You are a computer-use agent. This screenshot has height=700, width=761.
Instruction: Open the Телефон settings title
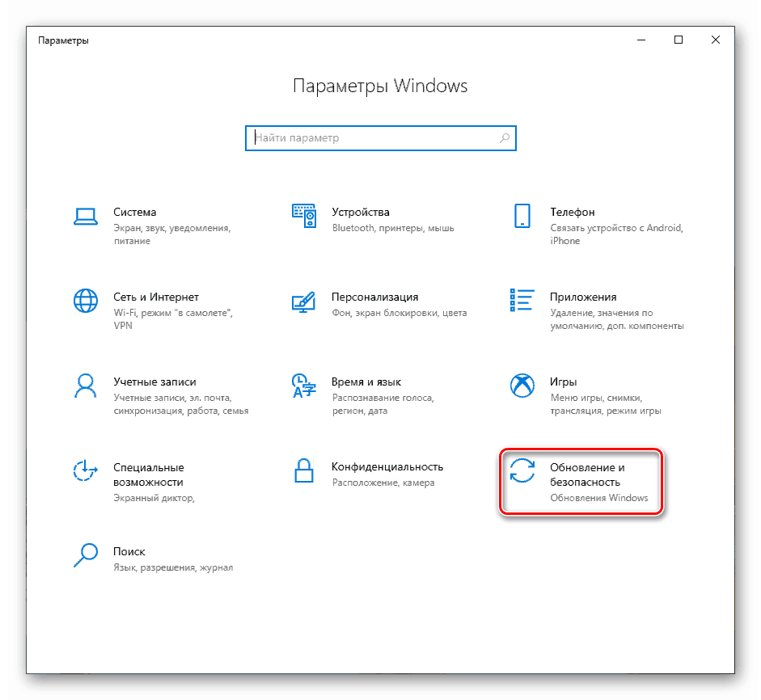(x=573, y=212)
